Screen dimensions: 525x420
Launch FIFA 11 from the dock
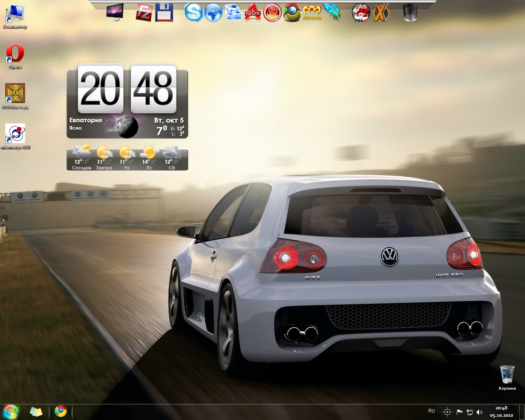[x=361, y=12]
